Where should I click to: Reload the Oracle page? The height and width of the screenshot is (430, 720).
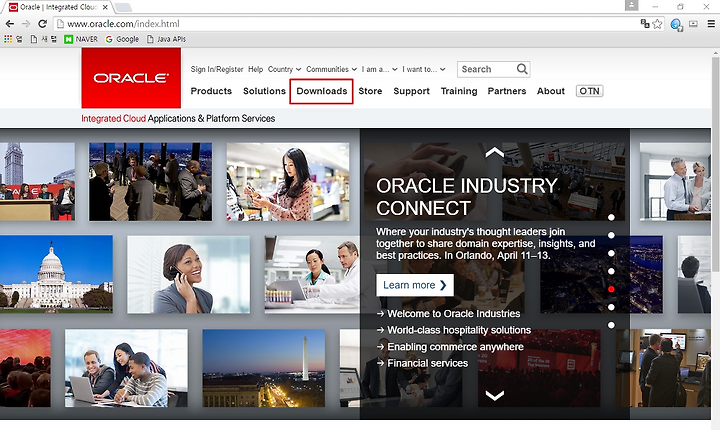tap(42, 24)
